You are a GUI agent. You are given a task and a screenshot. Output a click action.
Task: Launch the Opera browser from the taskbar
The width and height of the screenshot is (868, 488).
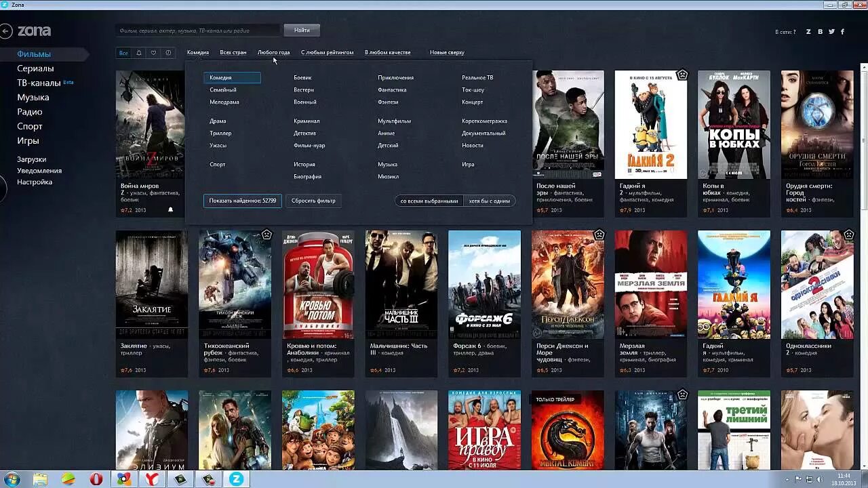point(96,479)
